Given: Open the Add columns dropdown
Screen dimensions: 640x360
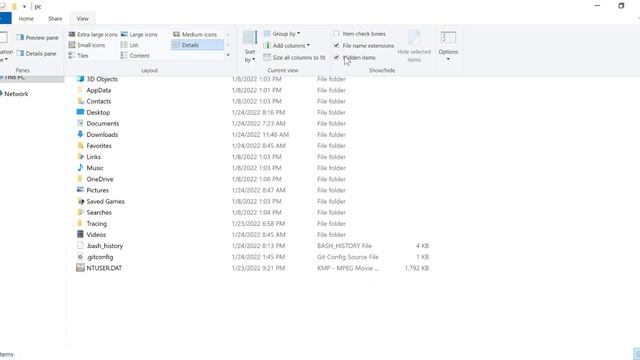Looking at the screenshot, I should pos(287,45).
